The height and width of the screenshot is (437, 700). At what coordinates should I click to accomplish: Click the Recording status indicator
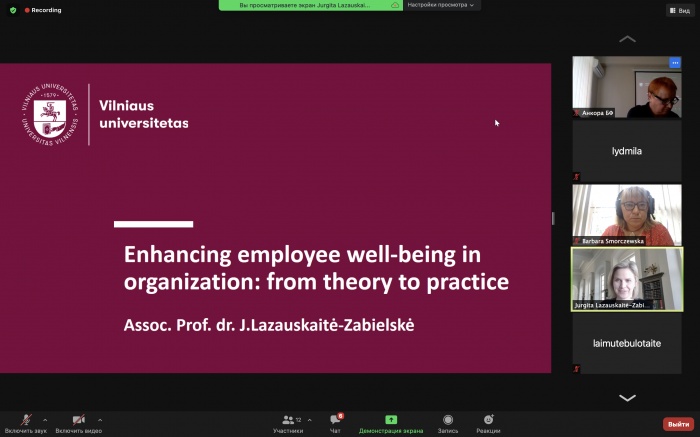tap(43, 10)
